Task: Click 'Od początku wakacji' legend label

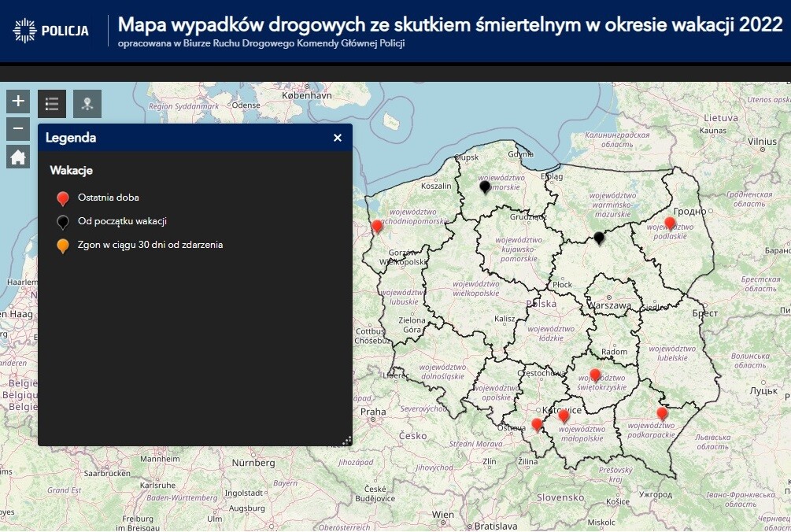Action: click(x=122, y=221)
